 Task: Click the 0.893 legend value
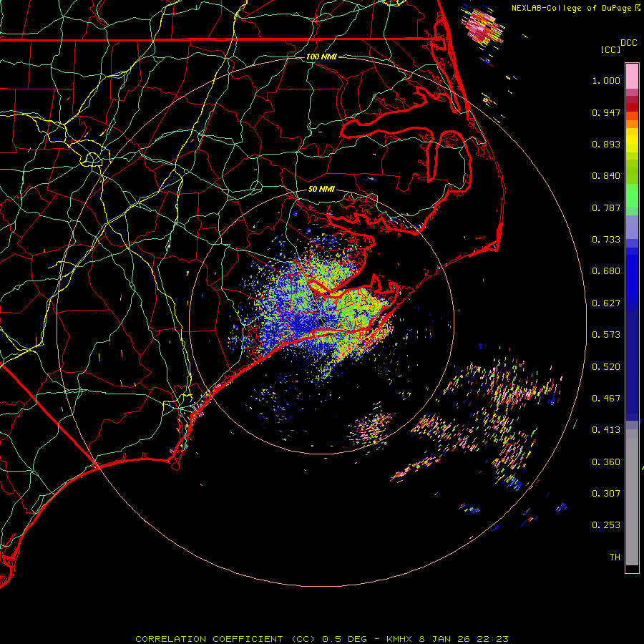pos(606,144)
